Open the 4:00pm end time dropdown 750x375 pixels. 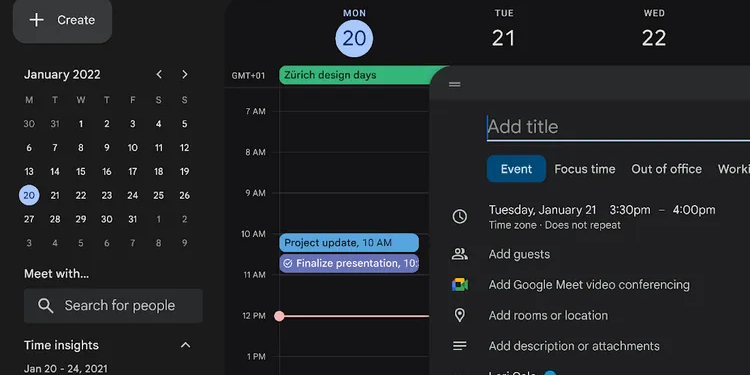point(694,210)
